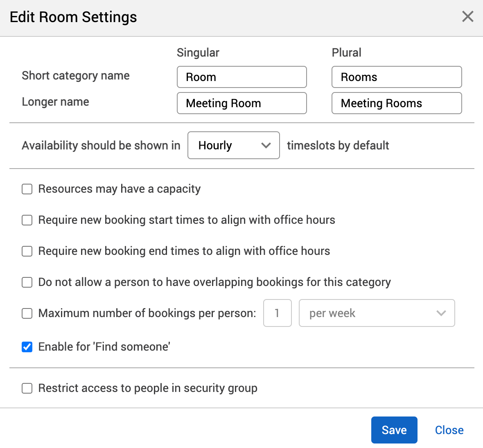The width and height of the screenshot is (483, 448).
Task: Click the 'Meeting Room' longer name field
Action: point(241,103)
